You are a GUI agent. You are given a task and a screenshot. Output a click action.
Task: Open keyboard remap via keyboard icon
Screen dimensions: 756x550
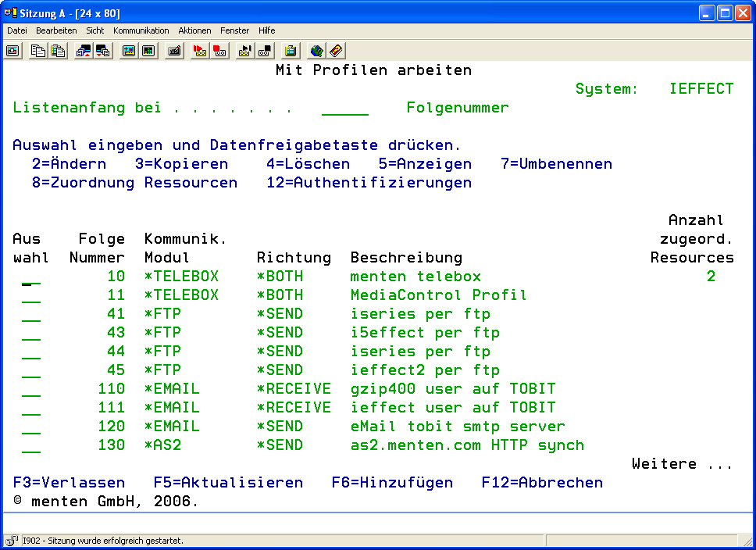coord(175,51)
